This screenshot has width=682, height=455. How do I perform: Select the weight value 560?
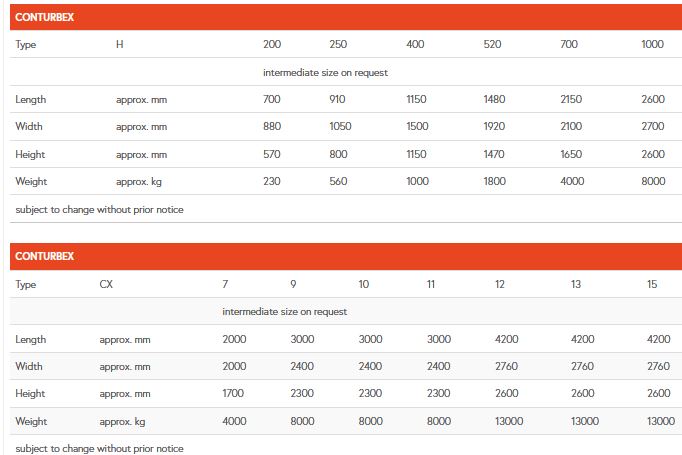[340, 181]
